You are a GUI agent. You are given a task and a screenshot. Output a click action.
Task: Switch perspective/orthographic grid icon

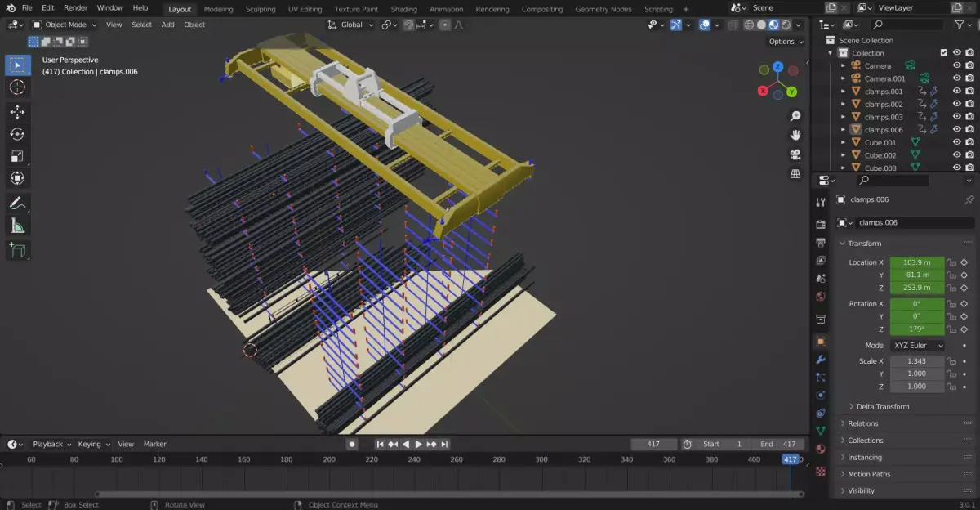click(x=795, y=174)
